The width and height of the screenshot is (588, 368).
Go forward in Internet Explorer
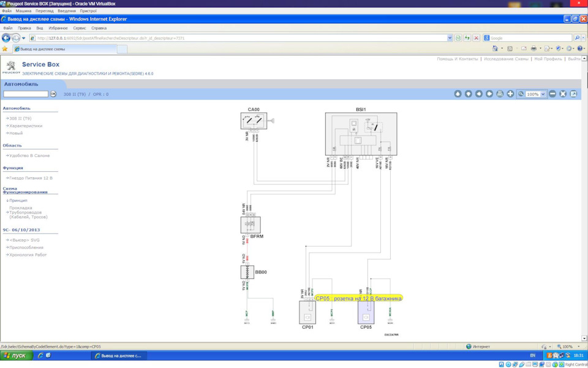[16, 38]
